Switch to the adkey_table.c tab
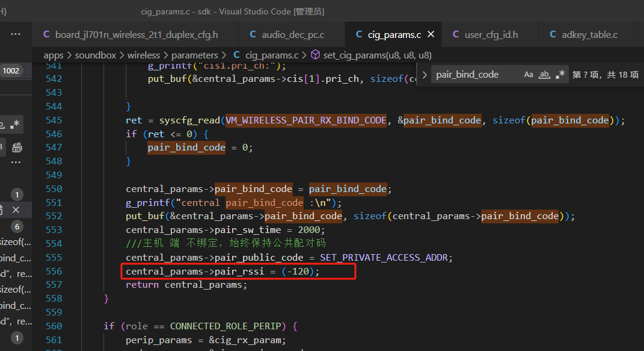 [584, 34]
